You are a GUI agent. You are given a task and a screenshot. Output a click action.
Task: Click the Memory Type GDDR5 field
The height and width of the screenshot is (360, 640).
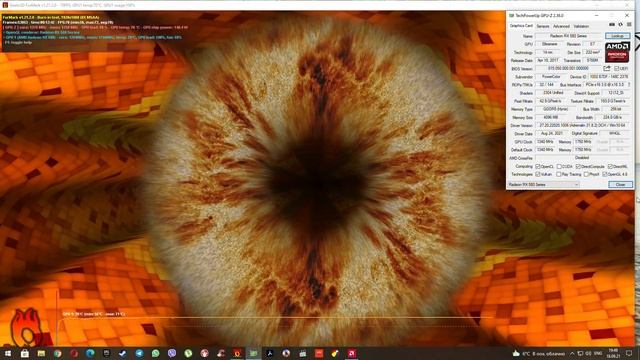point(556,109)
